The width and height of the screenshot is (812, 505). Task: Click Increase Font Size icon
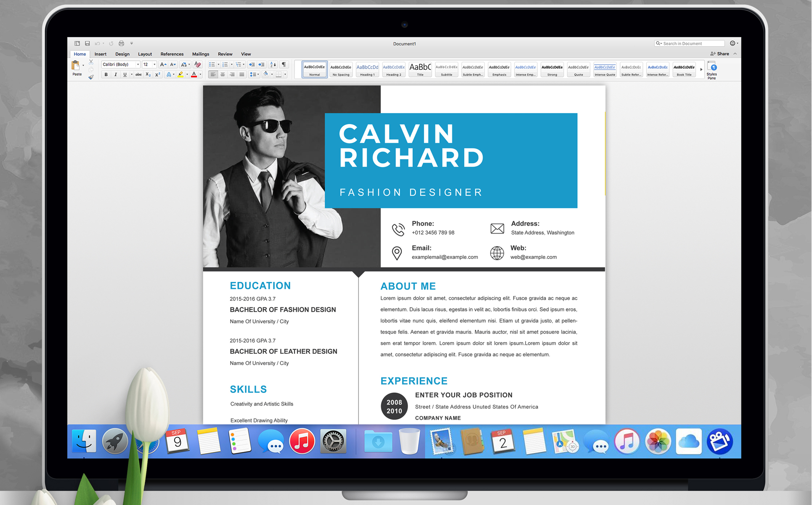point(163,64)
